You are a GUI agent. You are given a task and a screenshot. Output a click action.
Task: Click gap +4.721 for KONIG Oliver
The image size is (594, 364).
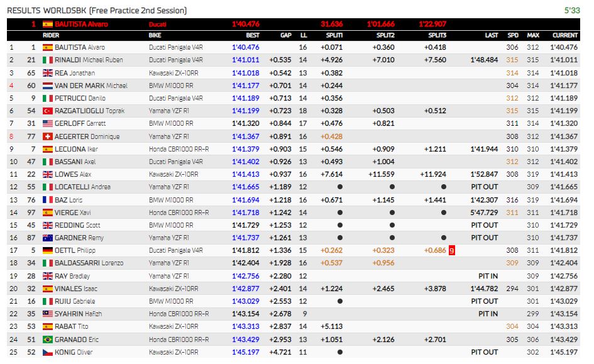280,352
